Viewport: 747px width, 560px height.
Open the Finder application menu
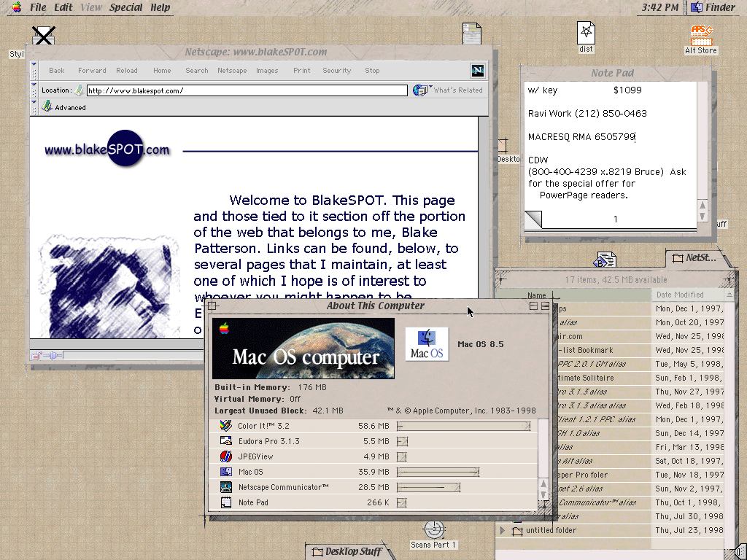point(713,7)
